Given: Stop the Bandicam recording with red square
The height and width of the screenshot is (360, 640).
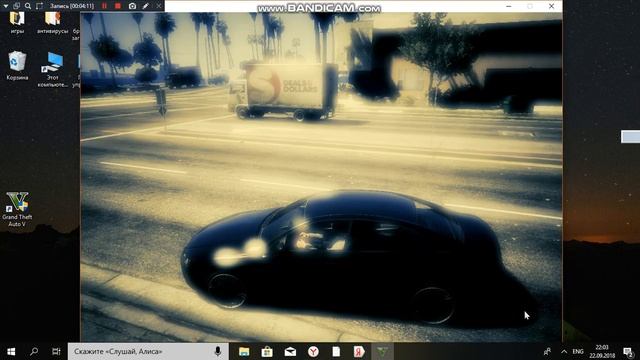Looking at the screenshot, I should click(x=118, y=6).
